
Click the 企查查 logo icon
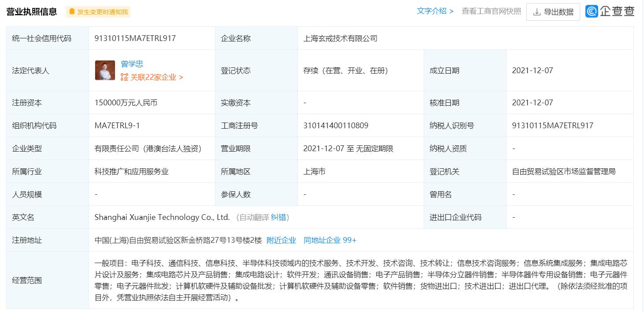(x=592, y=11)
